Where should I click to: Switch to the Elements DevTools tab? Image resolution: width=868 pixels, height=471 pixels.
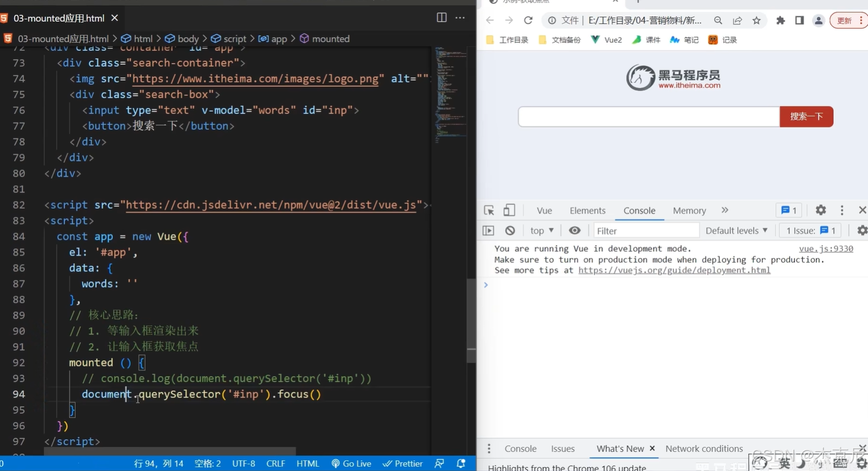pyautogui.click(x=588, y=210)
